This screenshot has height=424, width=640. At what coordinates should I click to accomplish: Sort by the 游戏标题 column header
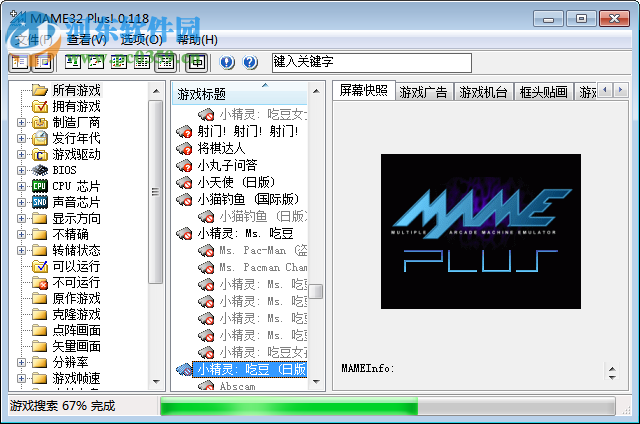click(240, 94)
